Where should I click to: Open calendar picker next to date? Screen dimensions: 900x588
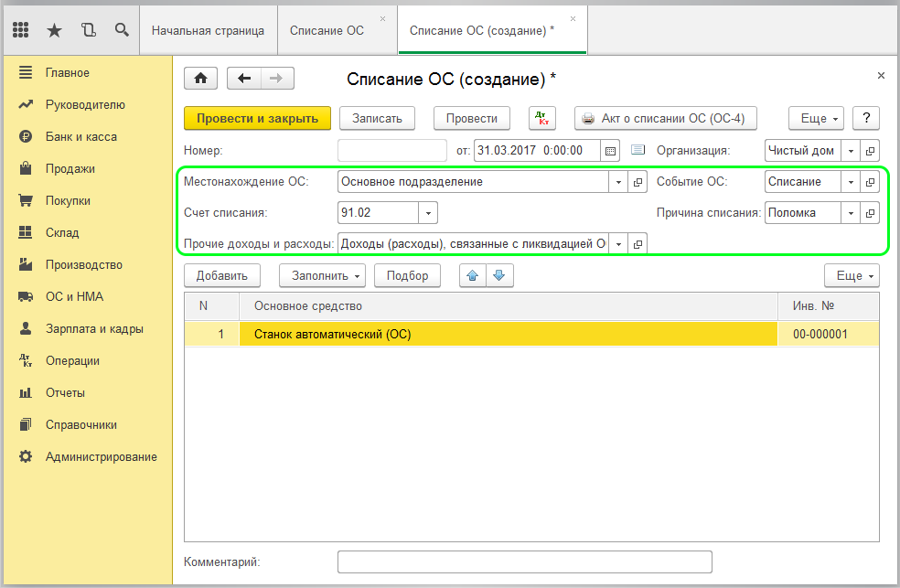[x=612, y=150]
